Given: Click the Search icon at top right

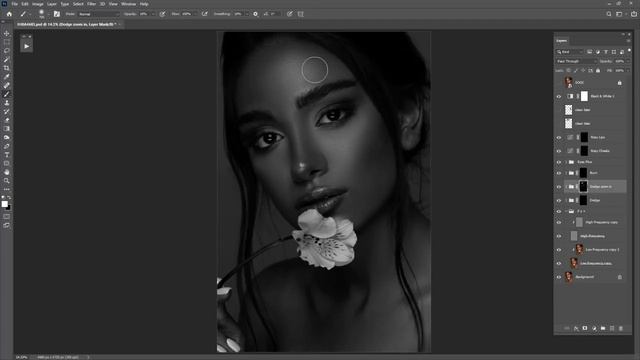Looking at the screenshot, I should tap(609, 14).
